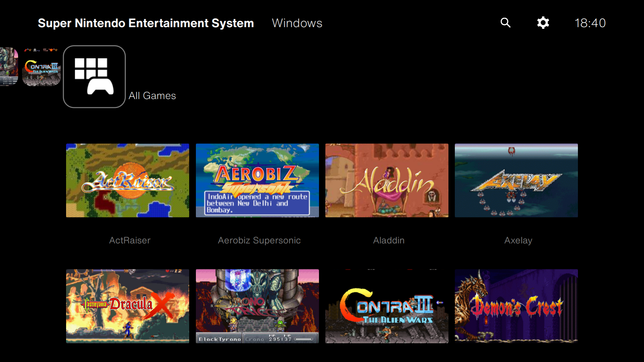
Task: Click the ActRaiser title label
Action: click(130, 240)
